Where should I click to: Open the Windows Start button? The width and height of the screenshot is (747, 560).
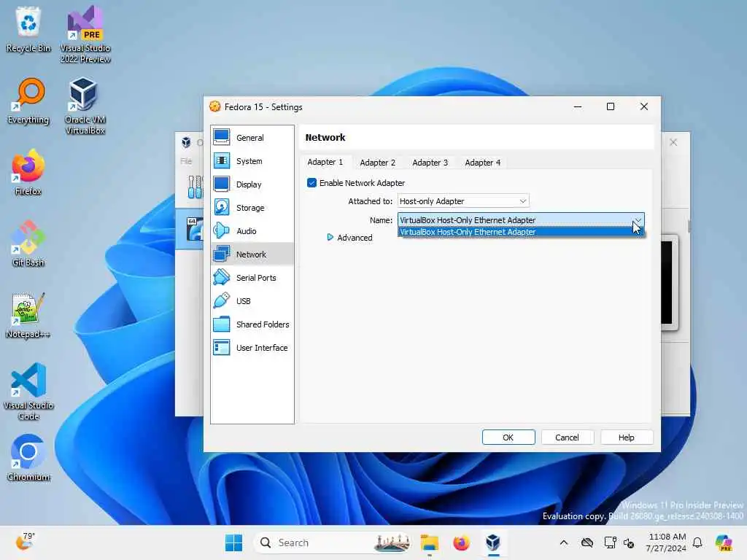[233, 542]
